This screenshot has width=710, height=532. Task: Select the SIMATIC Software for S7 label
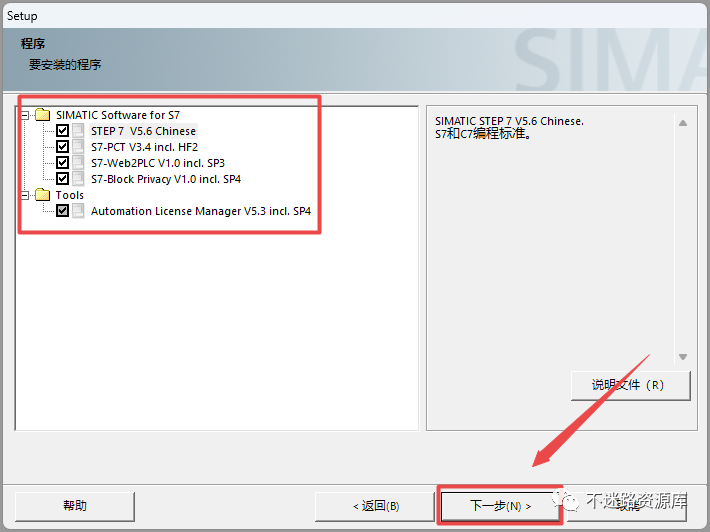(x=118, y=115)
